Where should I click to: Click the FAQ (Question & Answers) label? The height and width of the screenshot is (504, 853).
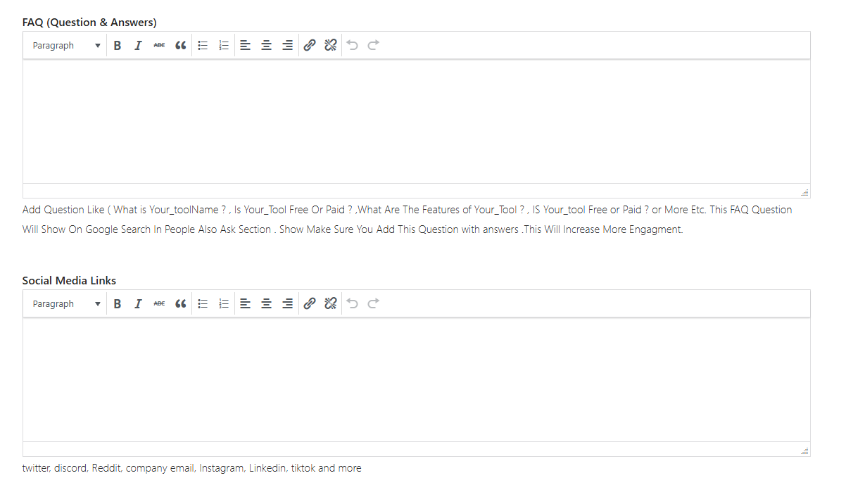89,23
